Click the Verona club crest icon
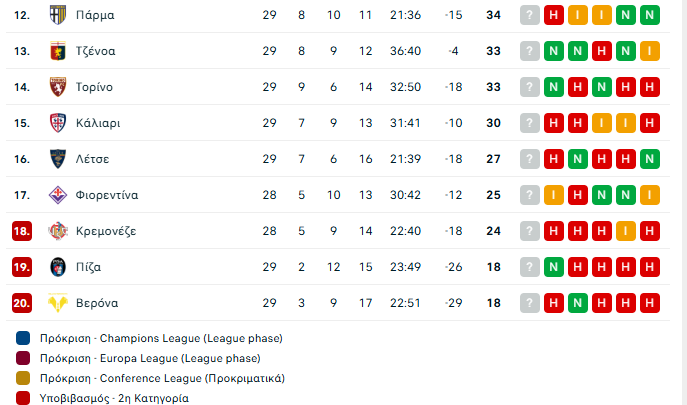The height and width of the screenshot is (405, 687). [57, 303]
